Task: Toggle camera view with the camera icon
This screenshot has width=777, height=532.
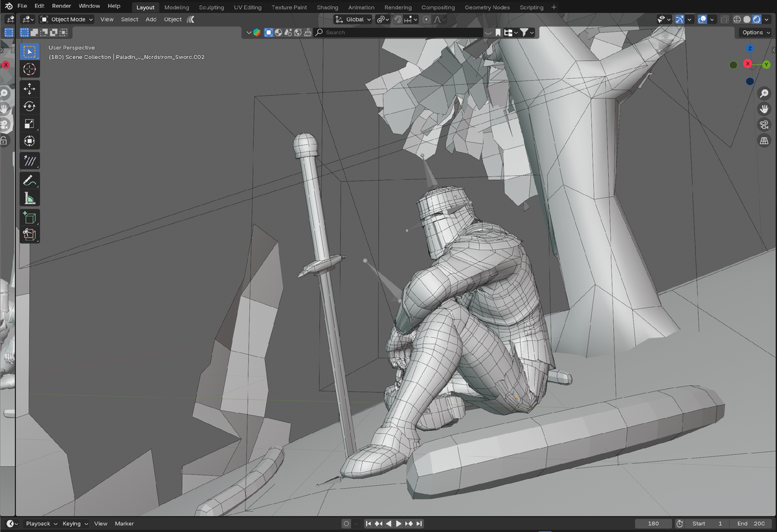Action: [764, 125]
